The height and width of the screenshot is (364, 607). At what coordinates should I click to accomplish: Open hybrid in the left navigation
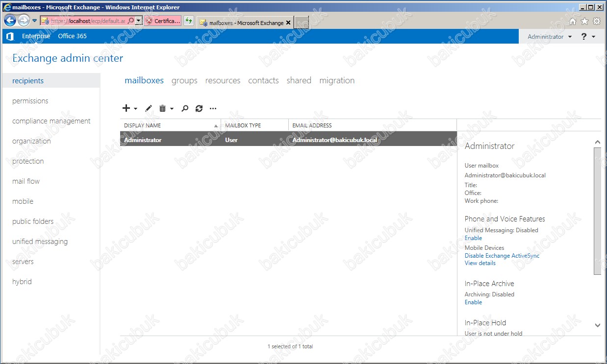[x=22, y=282]
